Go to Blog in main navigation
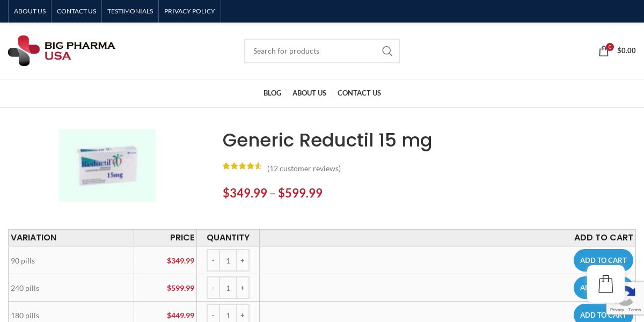644x322 pixels. click(272, 93)
